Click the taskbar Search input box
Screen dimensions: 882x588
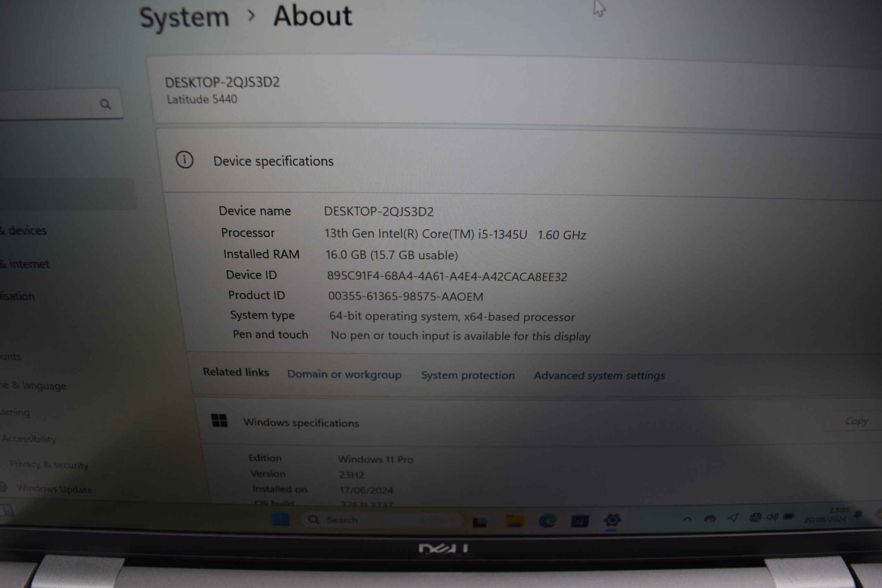pos(382,520)
